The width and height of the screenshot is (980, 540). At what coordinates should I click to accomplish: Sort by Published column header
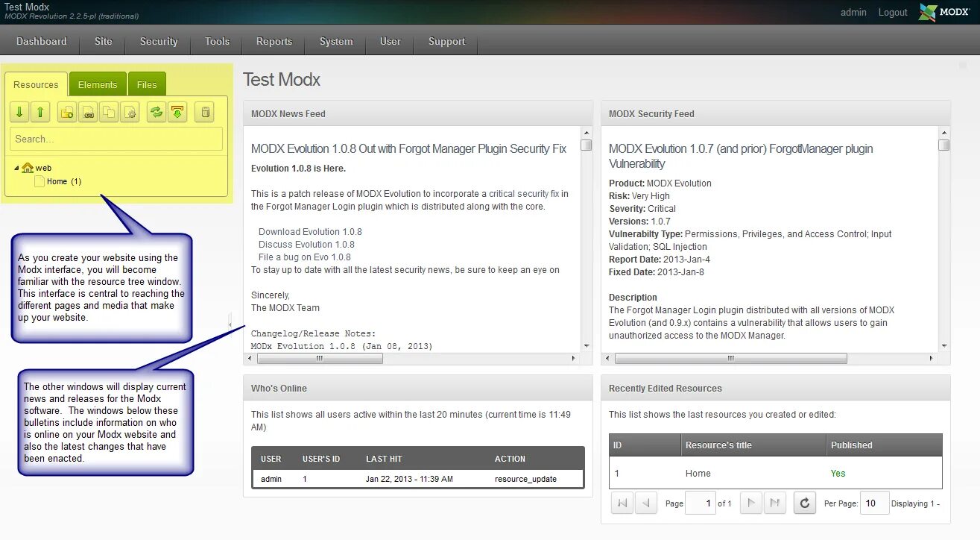[x=885, y=445]
